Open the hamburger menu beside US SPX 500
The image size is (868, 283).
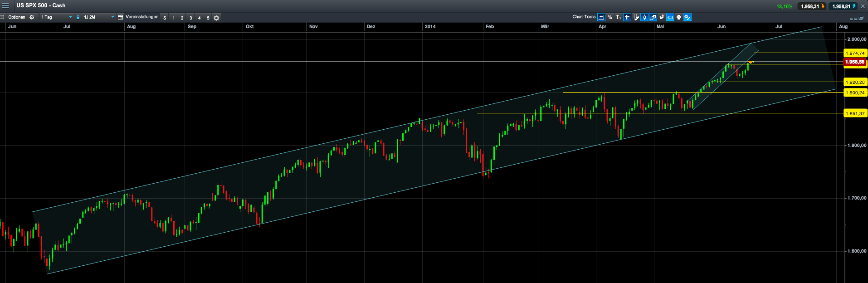coord(5,5)
